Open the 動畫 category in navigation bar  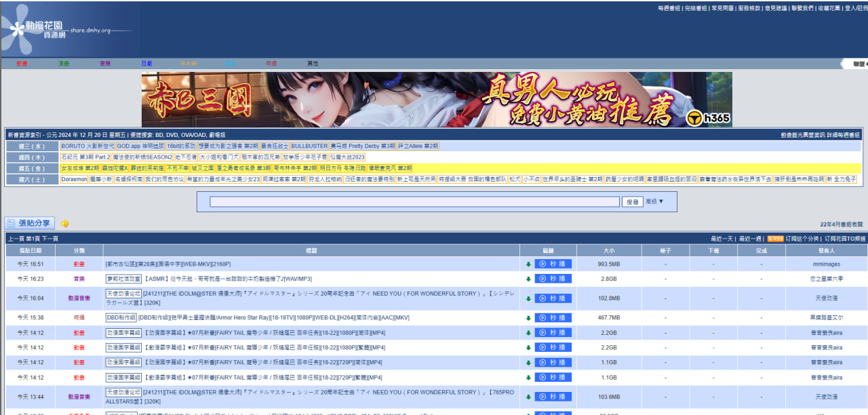22,64
